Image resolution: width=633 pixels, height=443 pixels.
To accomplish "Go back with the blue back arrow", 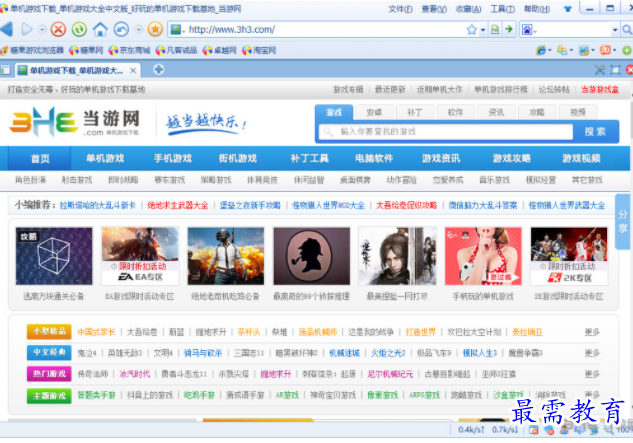I will coord(7,29).
